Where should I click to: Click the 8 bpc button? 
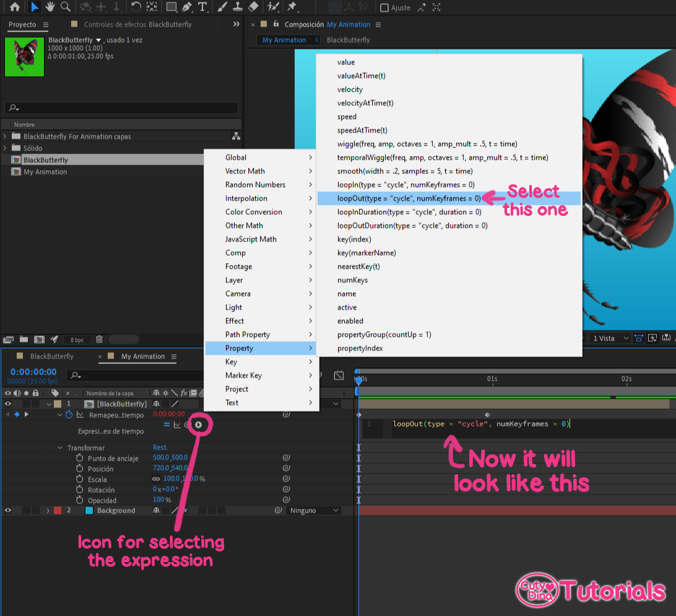coord(77,339)
